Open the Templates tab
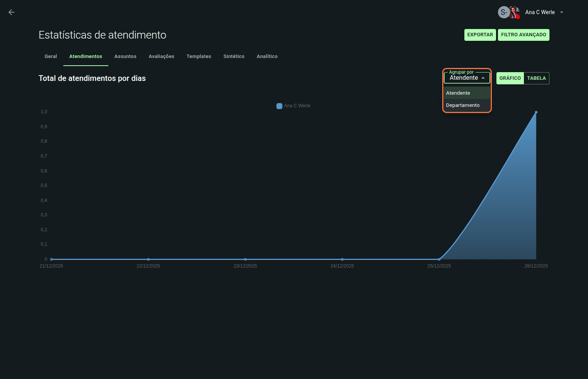The image size is (588, 379). pyautogui.click(x=199, y=56)
